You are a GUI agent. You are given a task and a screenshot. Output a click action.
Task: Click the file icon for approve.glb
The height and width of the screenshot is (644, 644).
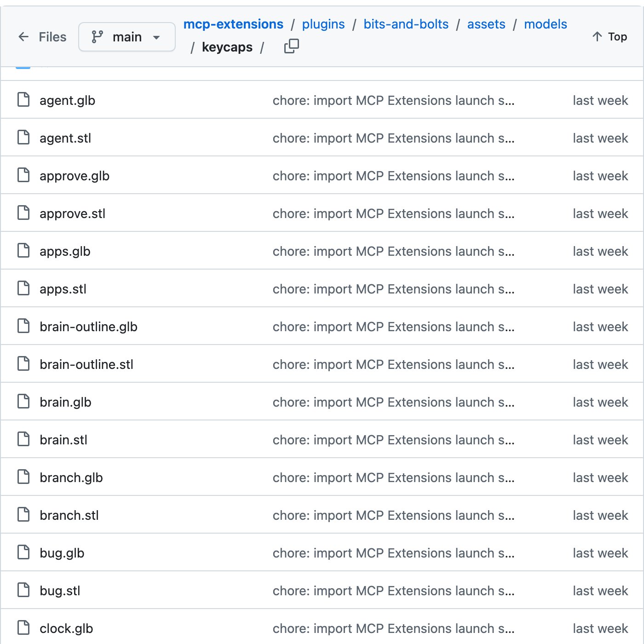click(x=23, y=175)
